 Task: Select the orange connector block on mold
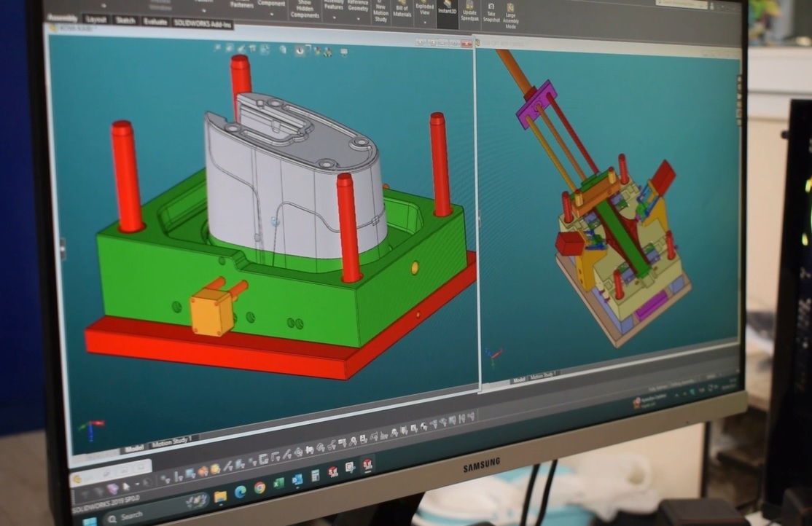click(211, 312)
